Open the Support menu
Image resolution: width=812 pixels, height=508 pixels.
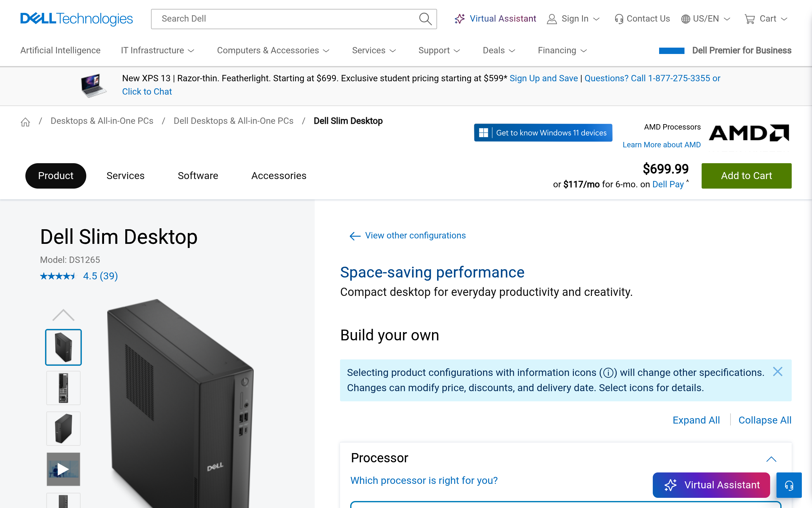coord(439,50)
